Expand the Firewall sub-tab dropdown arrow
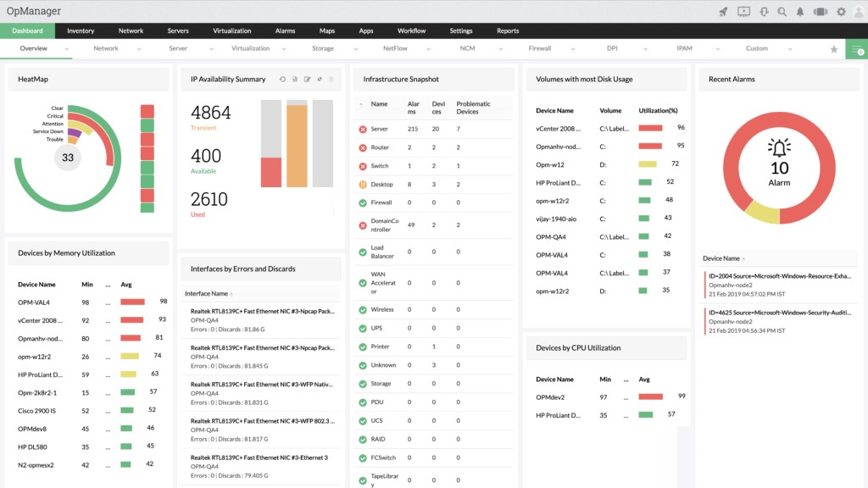 [x=573, y=49]
